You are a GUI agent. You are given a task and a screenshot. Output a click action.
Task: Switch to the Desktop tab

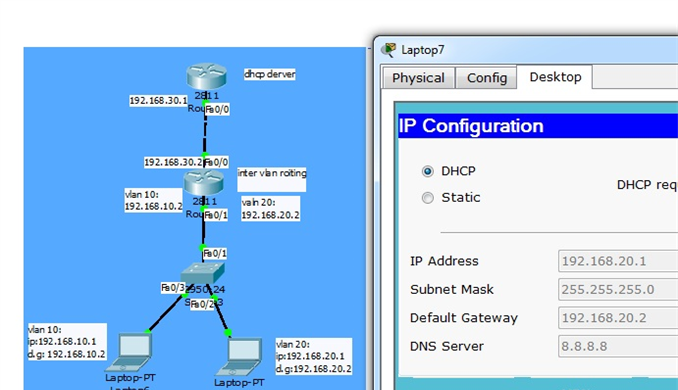pos(555,77)
